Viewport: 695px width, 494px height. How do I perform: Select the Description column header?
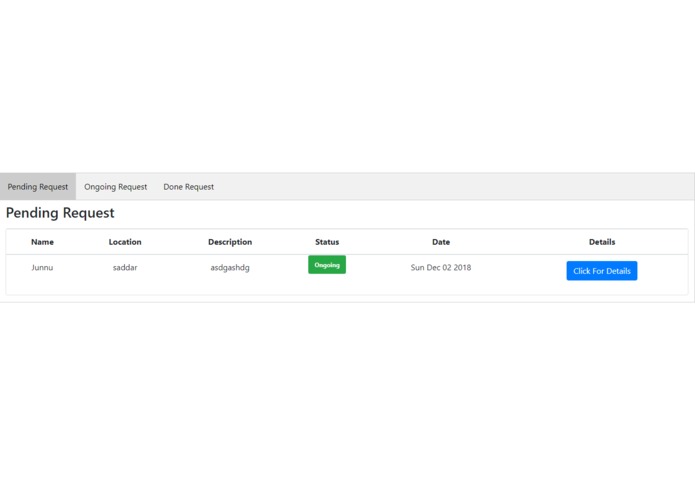(x=230, y=242)
